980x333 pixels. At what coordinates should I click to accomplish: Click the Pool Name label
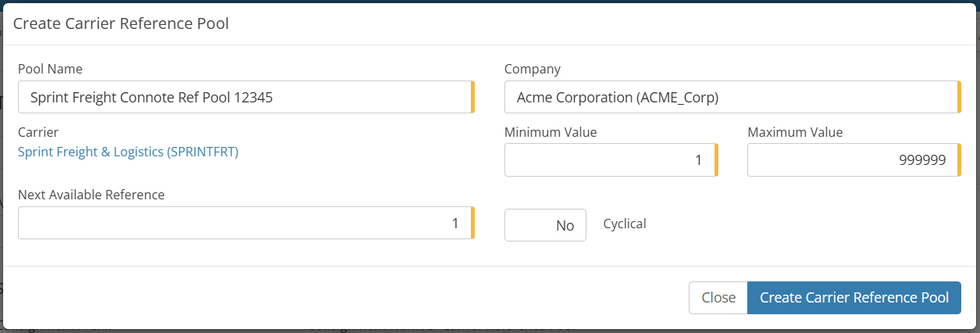50,69
